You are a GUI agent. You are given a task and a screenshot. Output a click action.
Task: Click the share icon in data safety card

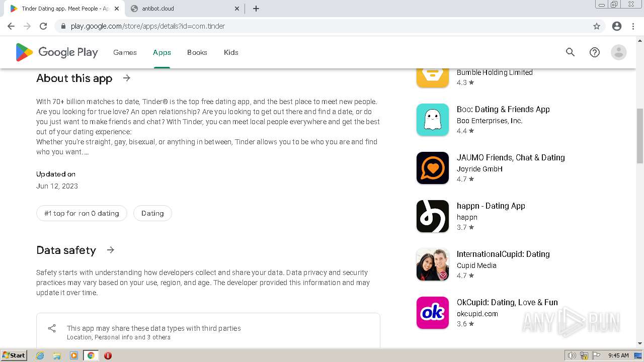point(52,328)
